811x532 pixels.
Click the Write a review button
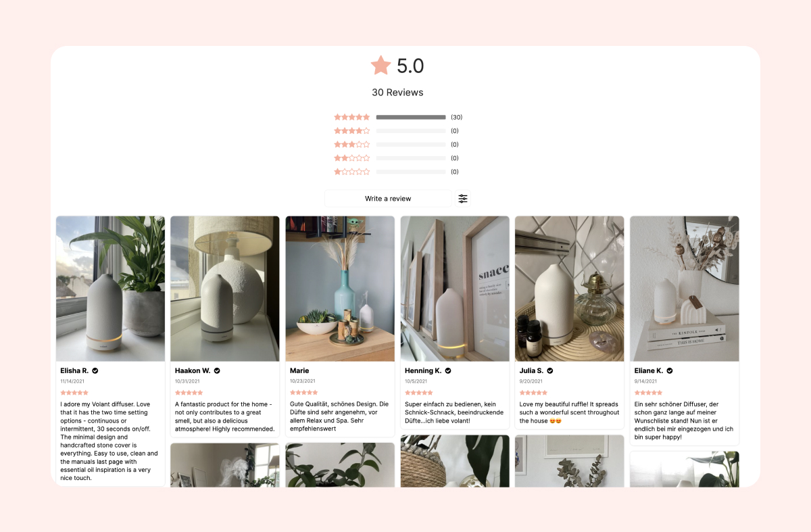[x=388, y=199]
